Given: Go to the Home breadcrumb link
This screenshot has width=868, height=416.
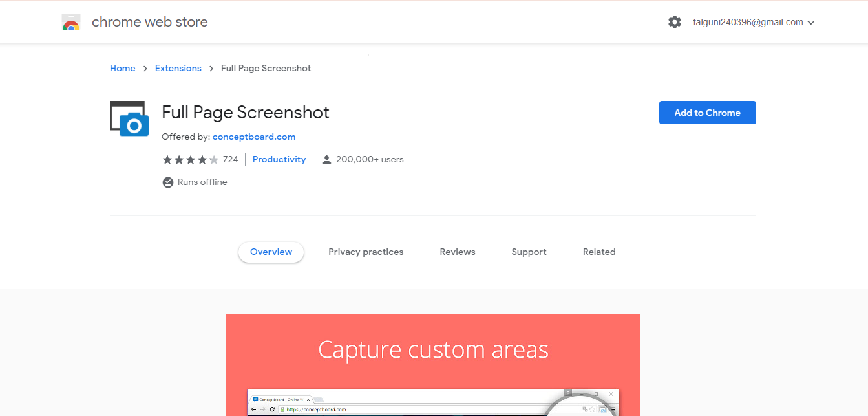Looking at the screenshot, I should [x=123, y=69].
